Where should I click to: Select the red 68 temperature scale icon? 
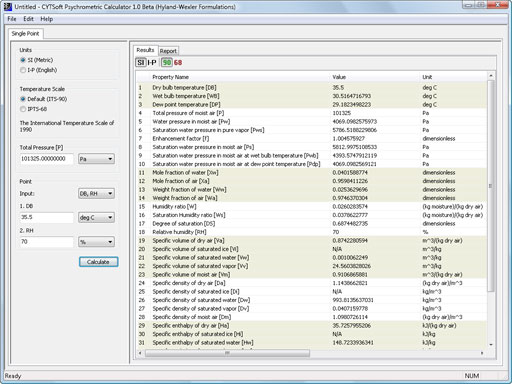pyautogui.click(x=178, y=62)
